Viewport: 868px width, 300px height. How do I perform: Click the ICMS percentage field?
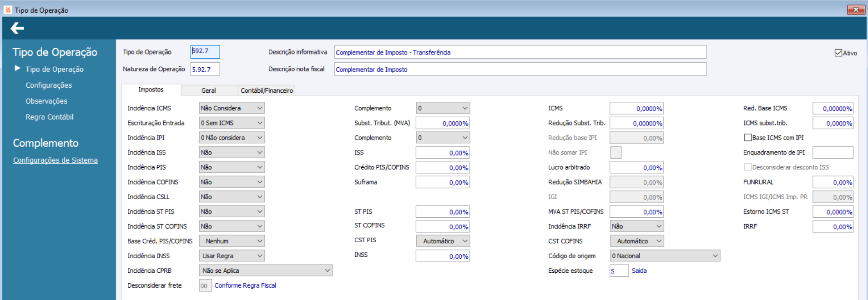click(637, 108)
